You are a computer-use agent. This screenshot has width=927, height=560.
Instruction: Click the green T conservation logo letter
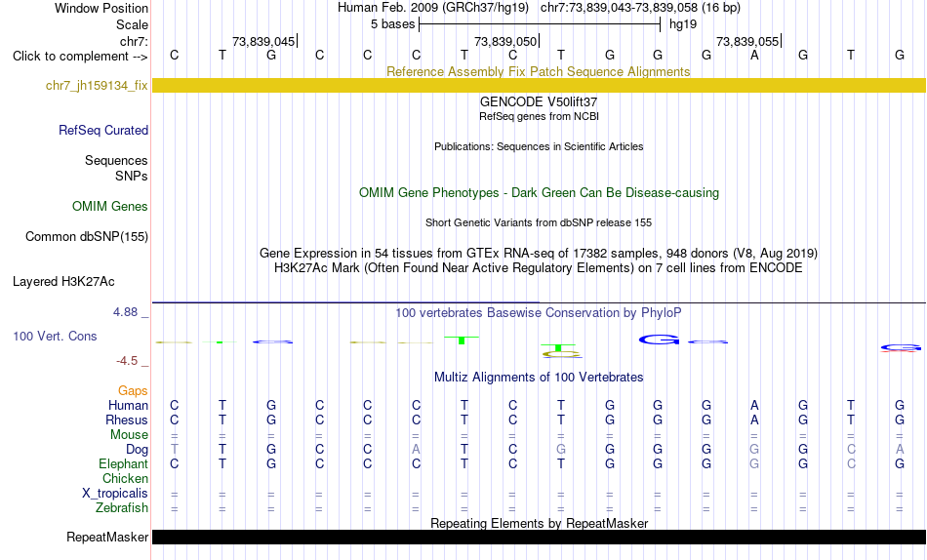tap(462, 340)
